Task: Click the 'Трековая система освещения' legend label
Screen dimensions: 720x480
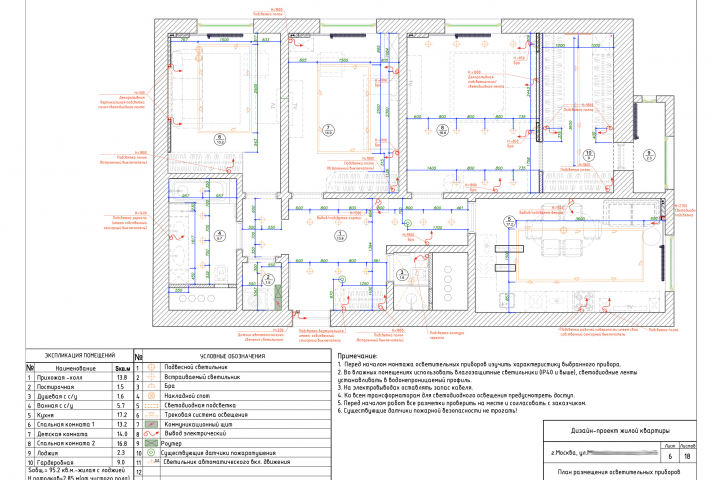Action: pyautogui.click(x=206, y=414)
